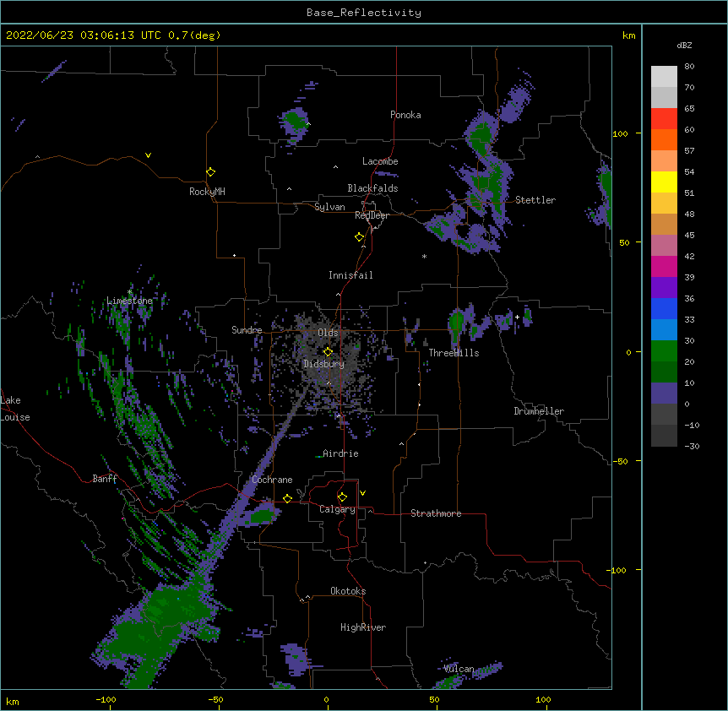Image resolution: width=728 pixels, height=711 pixels.
Task: Pick the violet 36-39 dBZ legend swatch
Action: click(x=664, y=288)
